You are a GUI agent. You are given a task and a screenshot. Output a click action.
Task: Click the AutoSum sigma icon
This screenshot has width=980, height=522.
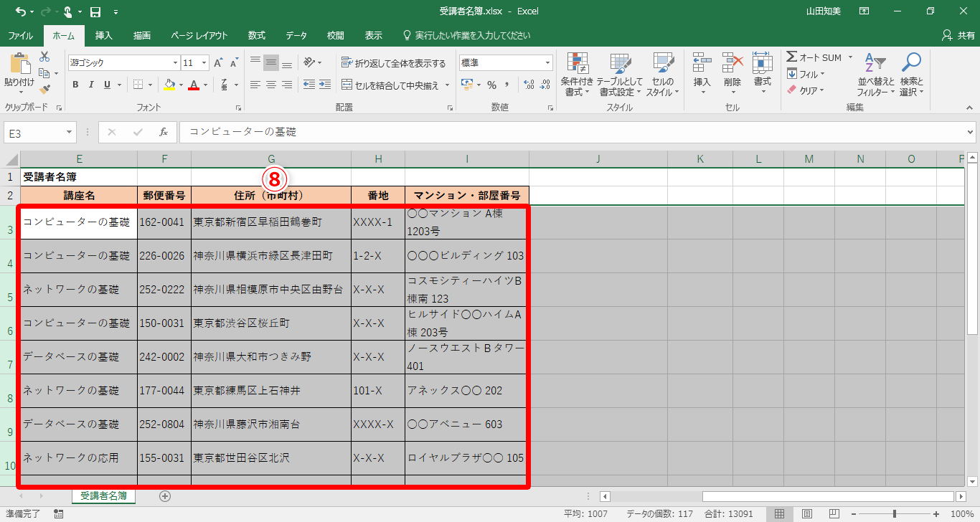[791, 57]
